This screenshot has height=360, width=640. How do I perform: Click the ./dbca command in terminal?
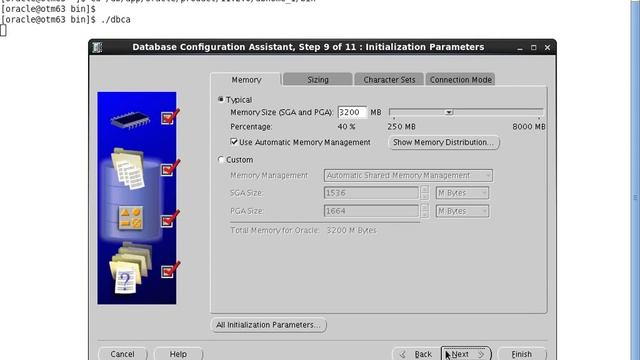click(x=116, y=19)
